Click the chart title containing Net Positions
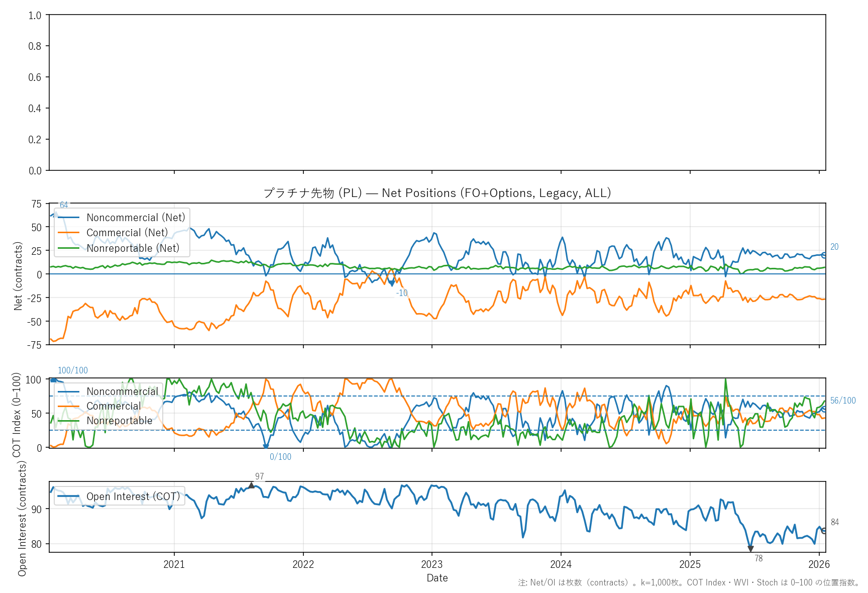Image resolution: width=868 pixels, height=593 pixels. tap(437, 193)
